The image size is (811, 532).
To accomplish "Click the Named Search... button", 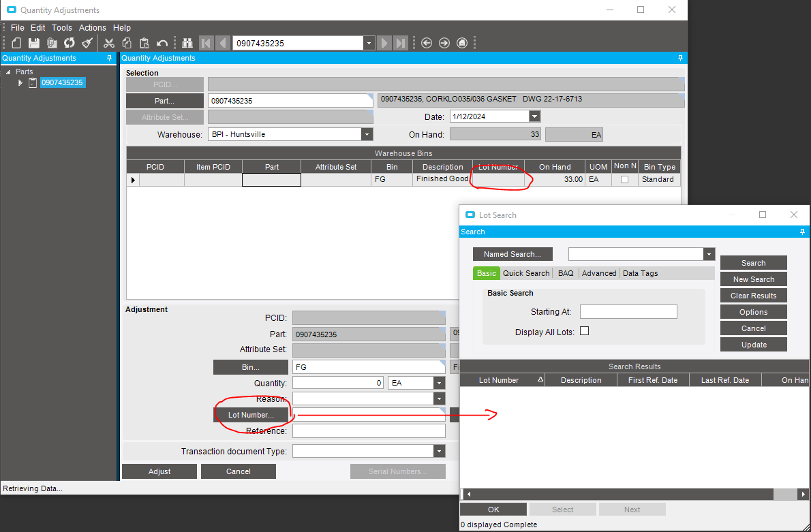I will coord(512,254).
